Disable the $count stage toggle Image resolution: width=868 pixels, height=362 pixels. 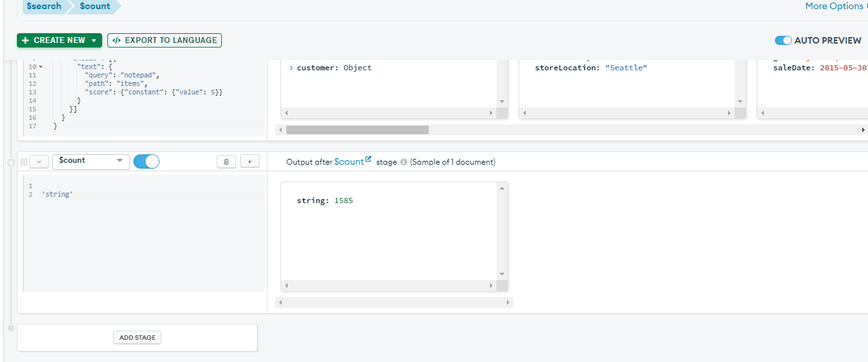146,161
